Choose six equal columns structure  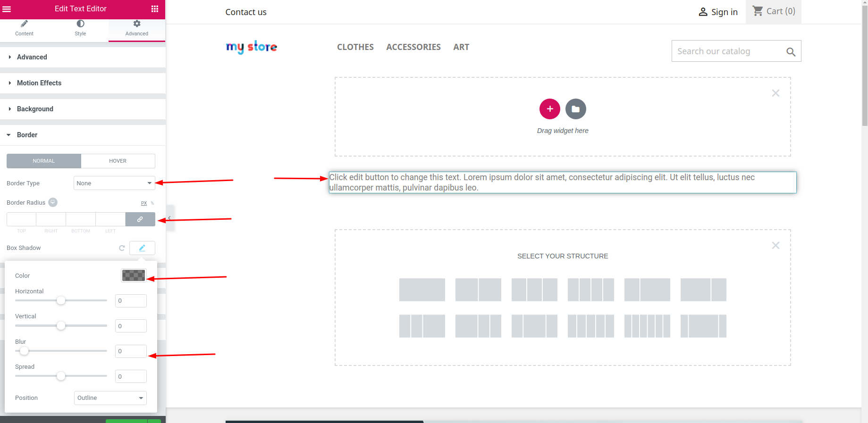(647, 326)
